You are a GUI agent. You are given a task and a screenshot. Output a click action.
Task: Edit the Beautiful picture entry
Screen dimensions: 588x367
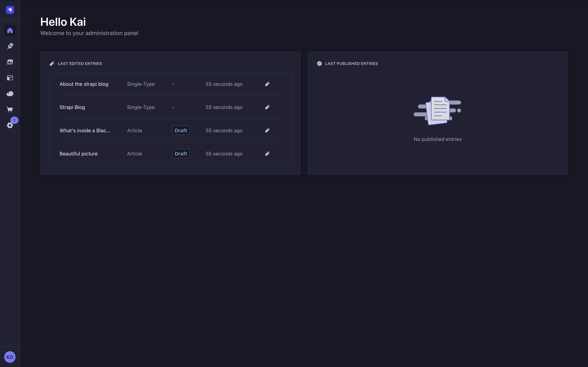(x=267, y=153)
